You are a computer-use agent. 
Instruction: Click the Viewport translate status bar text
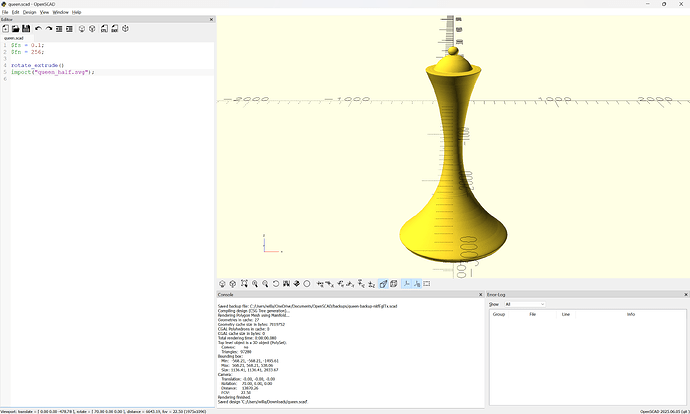click(x=103, y=411)
